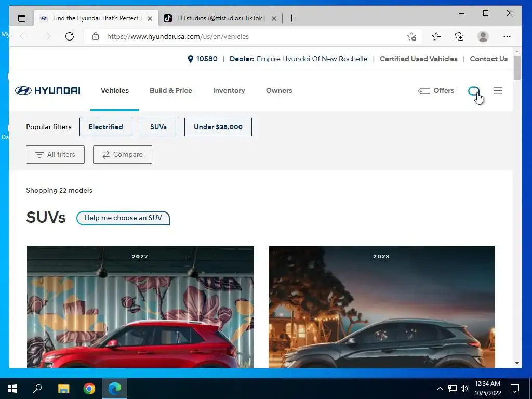Open the site search icon
This screenshot has height=399, width=532.
pyautogui.click(x=474, y=91)
